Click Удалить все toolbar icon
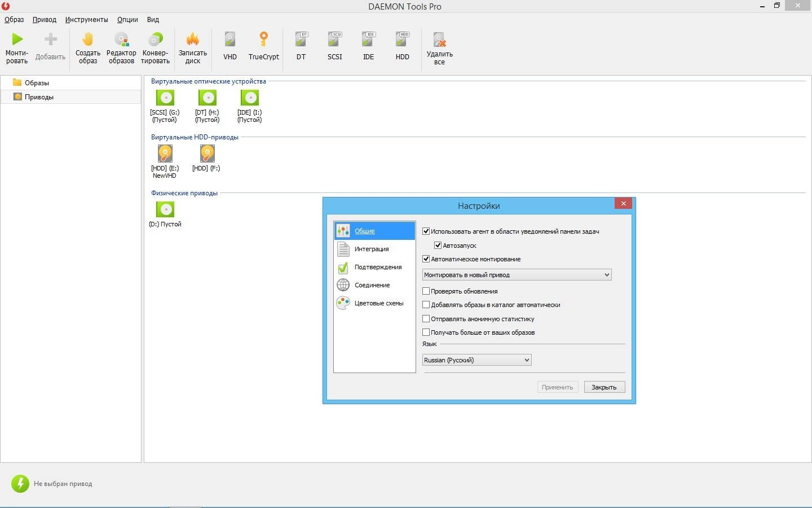Image resolution: width=812 pixels, height=508 pixels. 439,40
